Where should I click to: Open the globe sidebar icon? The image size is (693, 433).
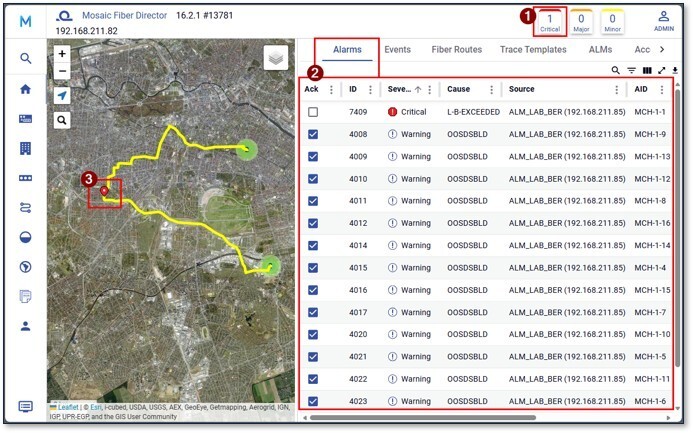coord(26,267)
